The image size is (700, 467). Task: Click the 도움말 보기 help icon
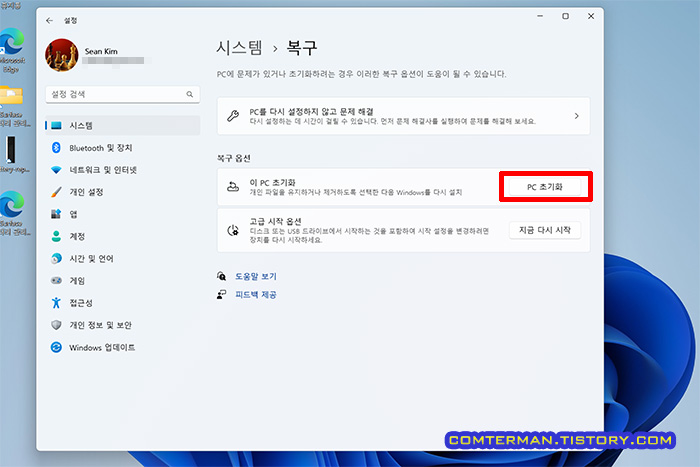click(x=221, y=276)
